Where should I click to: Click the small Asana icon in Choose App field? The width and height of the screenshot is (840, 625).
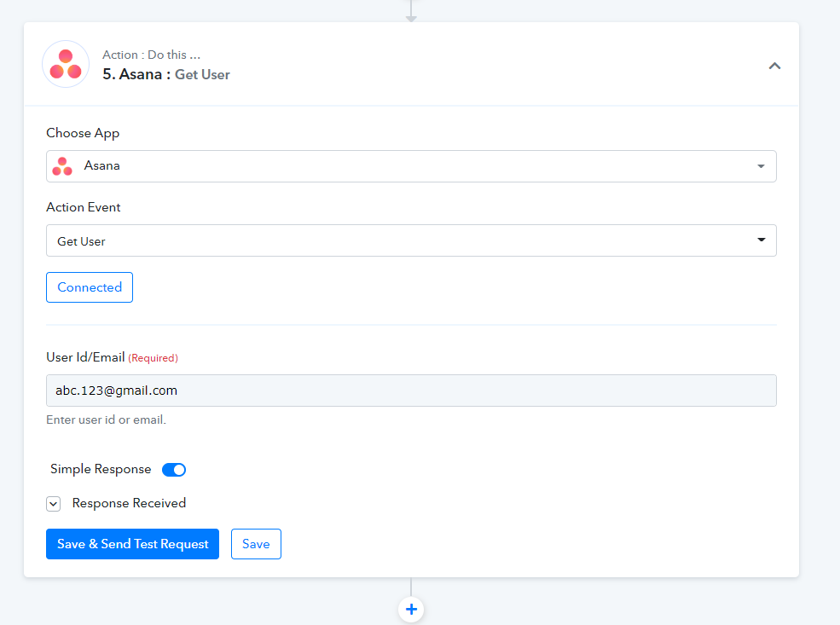[62, 166]
